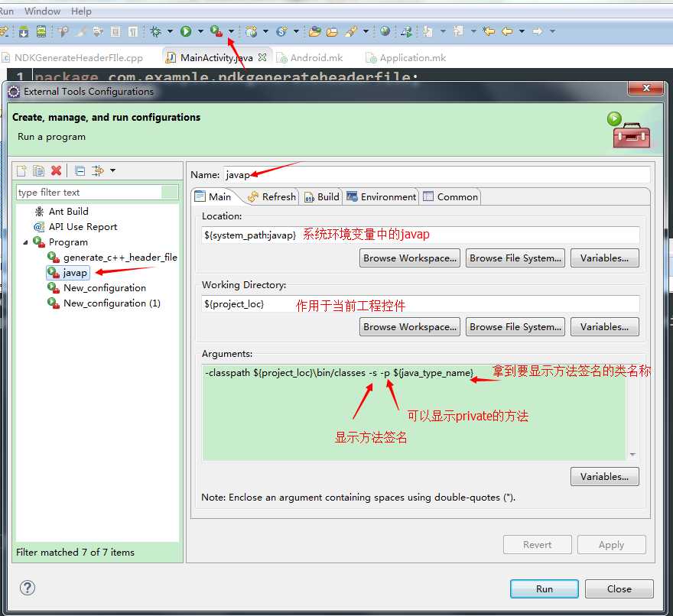Image resolution: width=673 pixels, height=616 pixels.
Task: Open the Debug button dropdown arrow
Action: tap(170, 31)
